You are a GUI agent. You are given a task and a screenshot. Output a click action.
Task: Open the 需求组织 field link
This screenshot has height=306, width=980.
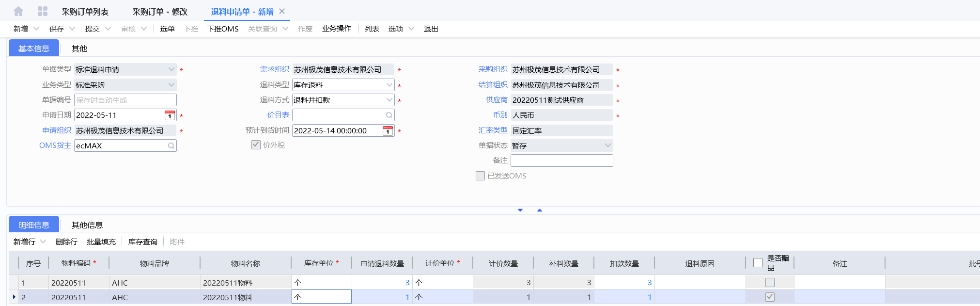pyautogui.click(x=275, y=69)
